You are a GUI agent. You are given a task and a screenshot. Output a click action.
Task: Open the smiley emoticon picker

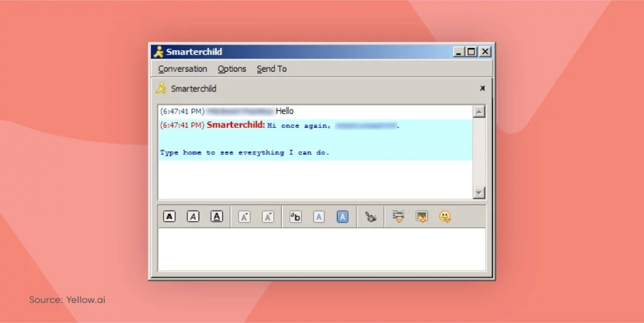click(445, 217)
